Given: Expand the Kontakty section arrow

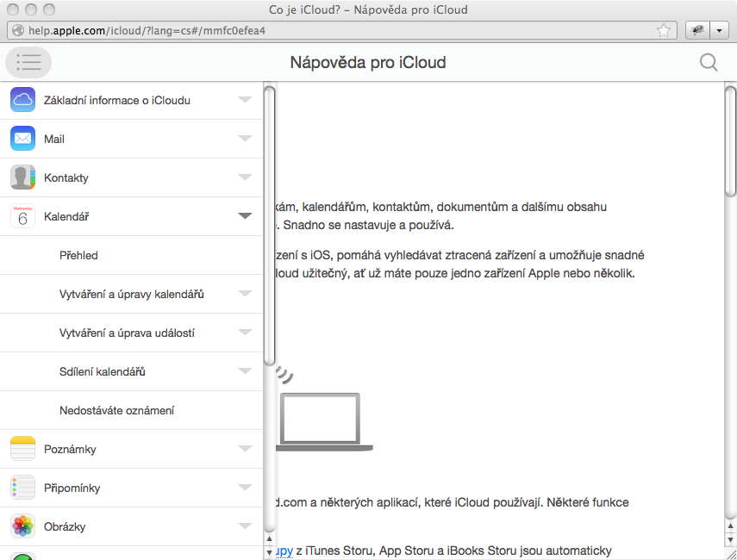Looking at the screenshot, I should click(x=245, y=177).
